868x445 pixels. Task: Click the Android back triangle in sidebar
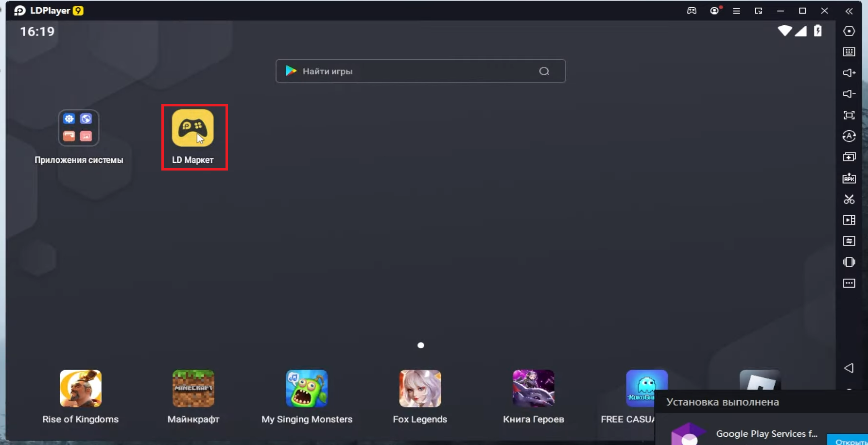[849, 368]
